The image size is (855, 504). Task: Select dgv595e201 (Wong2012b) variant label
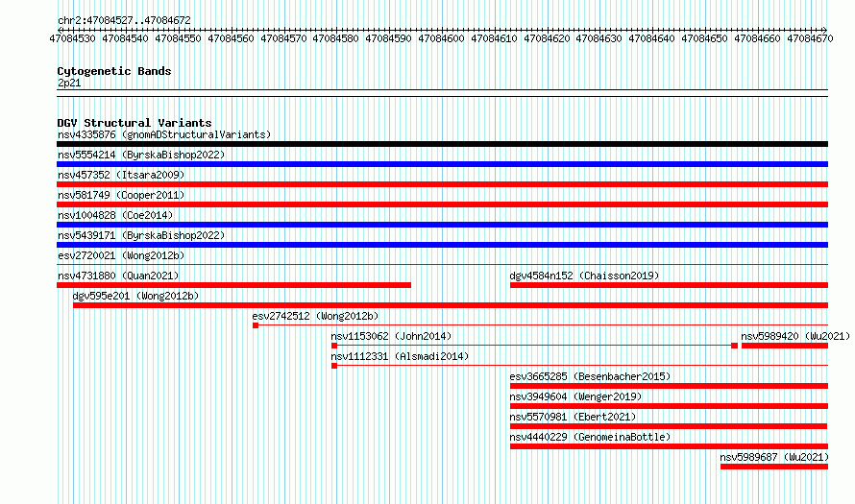pos(135,296)
